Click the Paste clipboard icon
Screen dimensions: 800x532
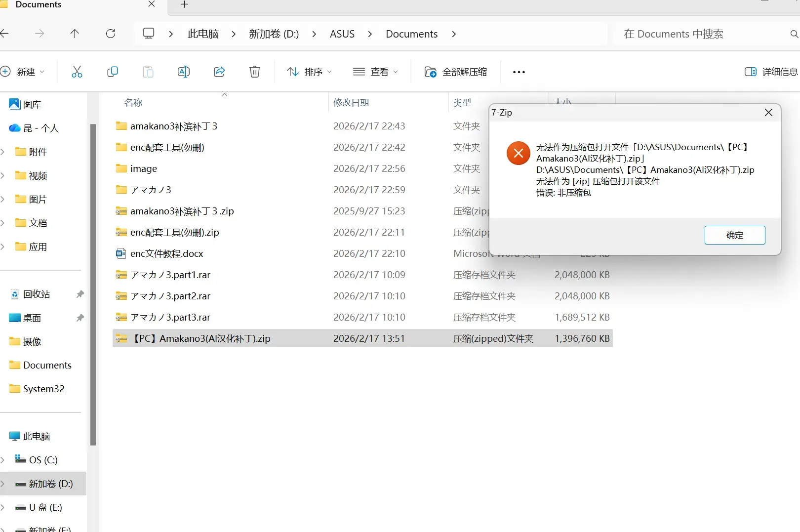[x=148, y=72]
